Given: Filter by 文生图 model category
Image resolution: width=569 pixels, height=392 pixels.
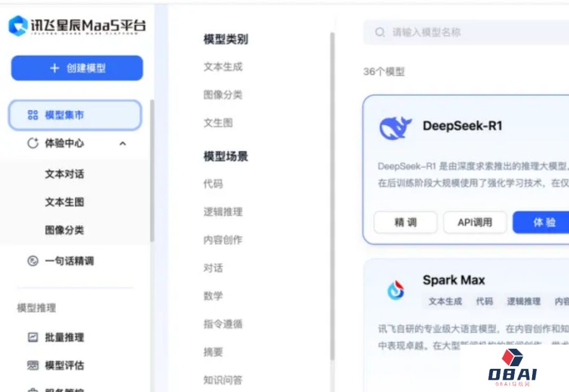Looking at the screenshot, I should (x=218, y=123).
